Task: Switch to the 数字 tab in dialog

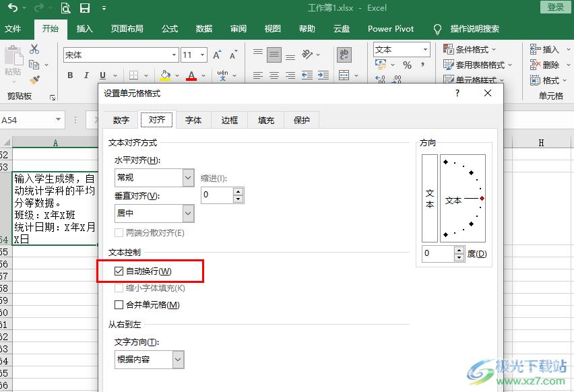Action: pyautogui.click(x=121, y=120)
